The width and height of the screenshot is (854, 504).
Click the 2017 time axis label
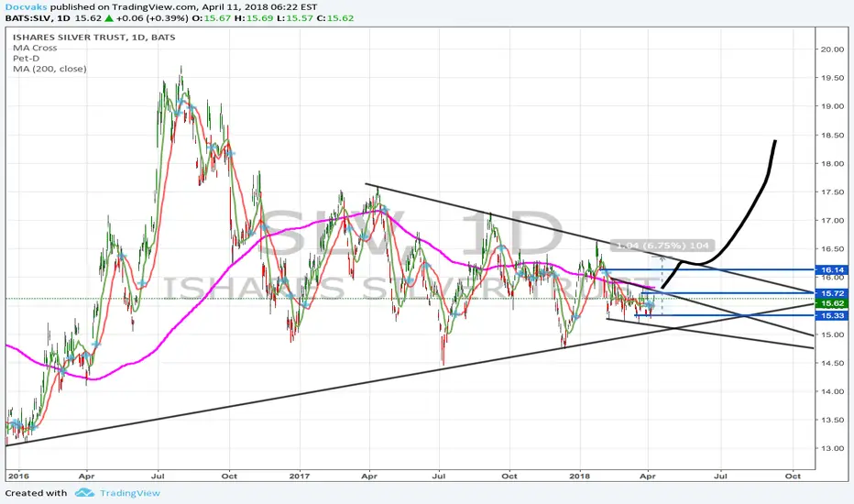coord(300,476)
